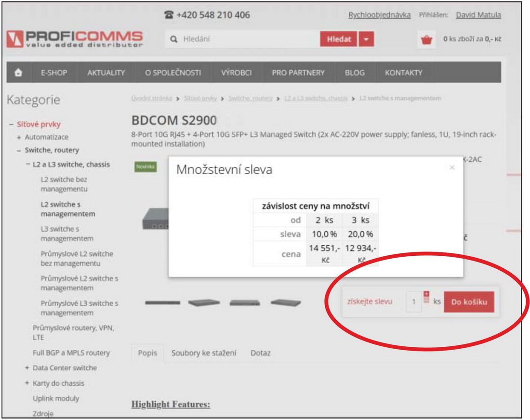This screenshot has height=420, width=530.
Task: Close the Množstevní sleva popup
Action: [451, 167]
